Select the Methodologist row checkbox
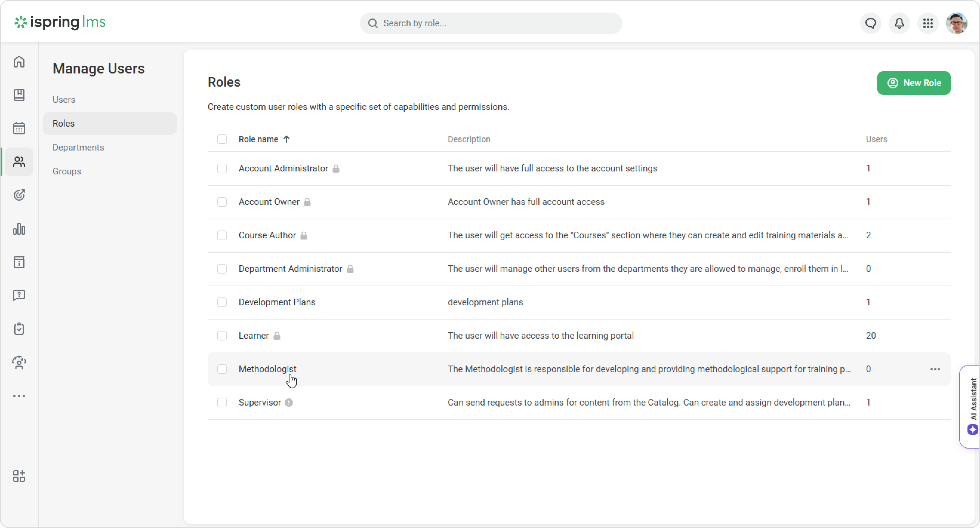 tap(222, 369)
